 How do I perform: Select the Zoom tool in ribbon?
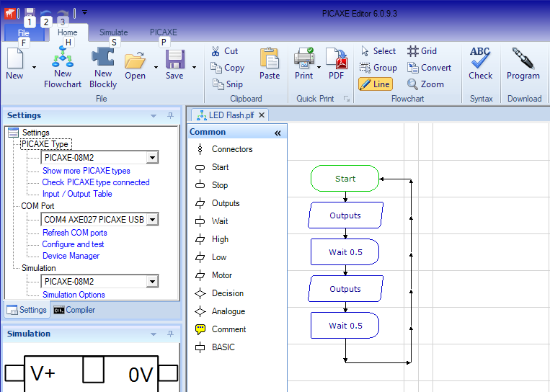point(425,84)
